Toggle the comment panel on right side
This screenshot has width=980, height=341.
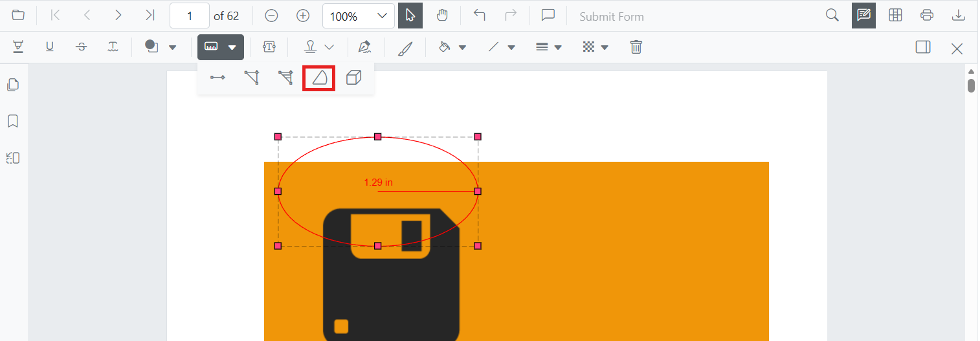pyautogui.click(x=923, y=47)
